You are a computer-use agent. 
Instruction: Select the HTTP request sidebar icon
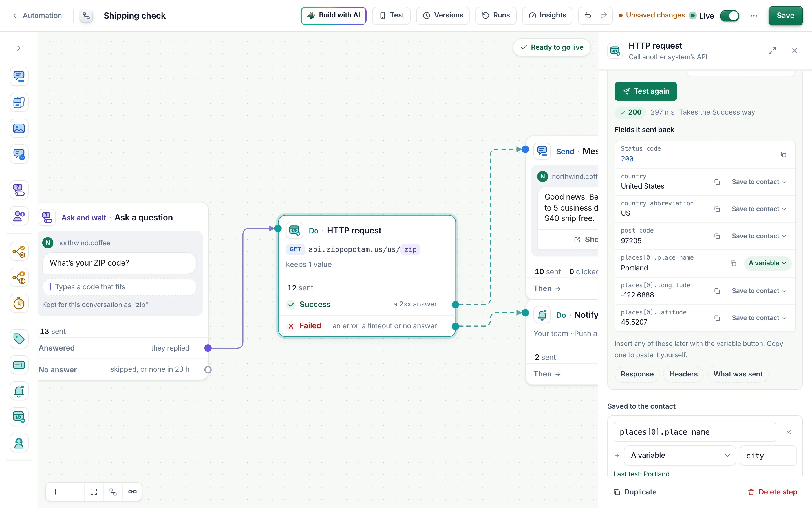[x=19, y=417]
